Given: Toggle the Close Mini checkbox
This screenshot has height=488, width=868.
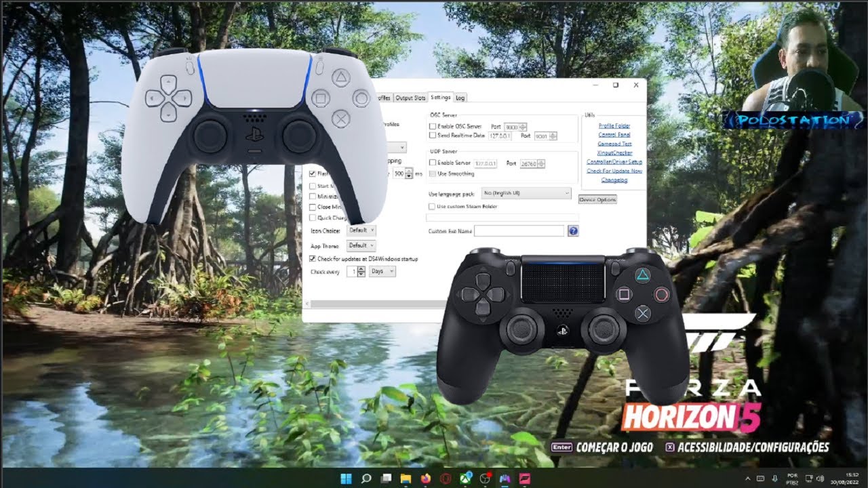Looking at the screenshot, I should pos(313,207).
